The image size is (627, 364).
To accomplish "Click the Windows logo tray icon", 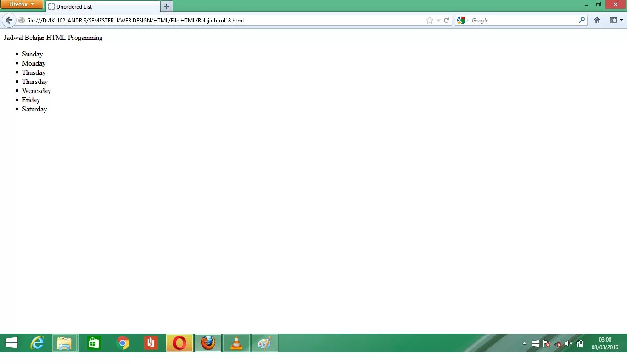I will click(x=536, y=343).
